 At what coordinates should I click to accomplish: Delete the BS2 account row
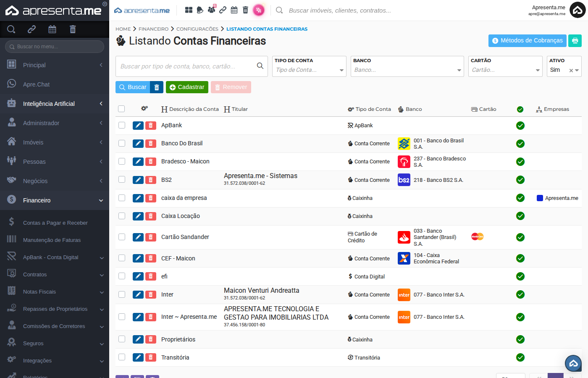pos(151,180)
